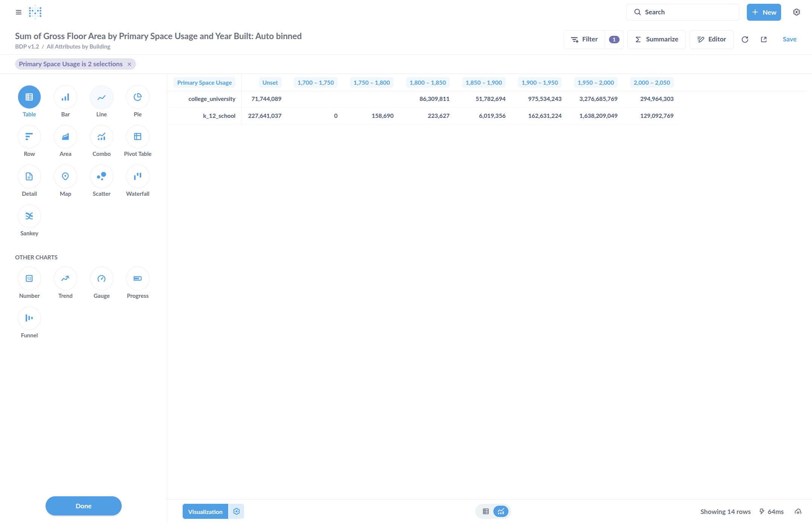This screenshot has height=523, width=812.
Task: Open the hamburger sidebar menu
Action: [x=18, y=12]
